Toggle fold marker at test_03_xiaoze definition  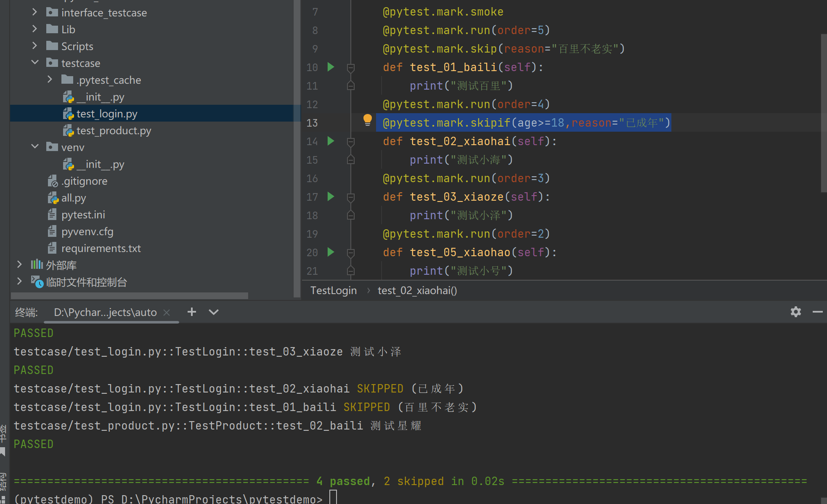point(350,197)
